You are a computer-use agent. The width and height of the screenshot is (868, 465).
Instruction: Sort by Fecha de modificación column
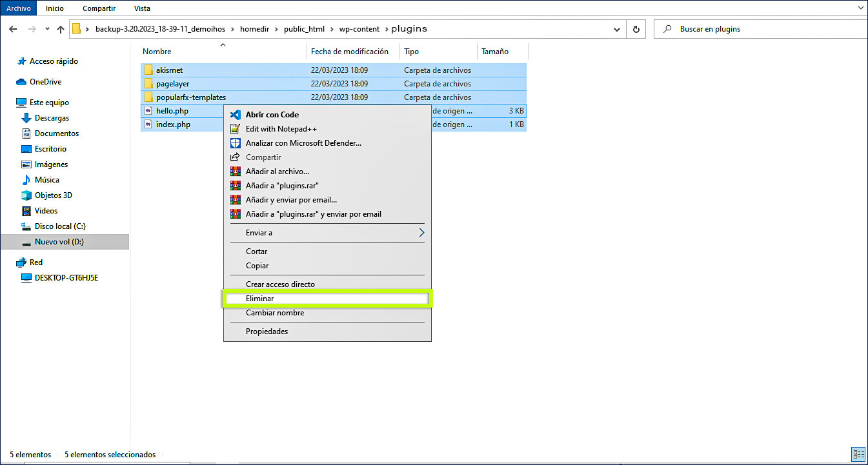click(349, 52)
